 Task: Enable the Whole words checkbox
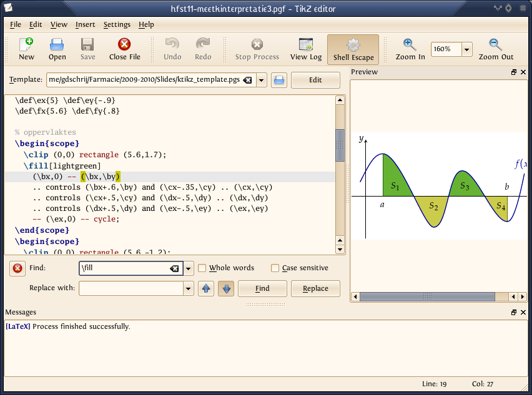(202, 268)
